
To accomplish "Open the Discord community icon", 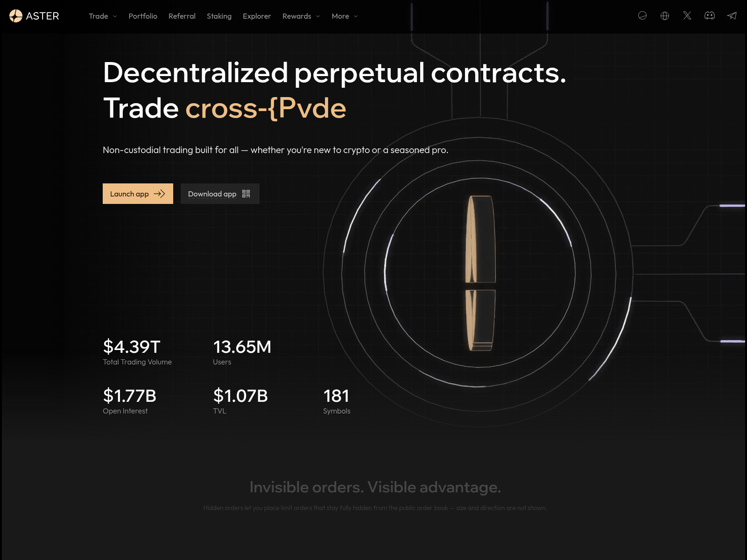I will 710,16.
